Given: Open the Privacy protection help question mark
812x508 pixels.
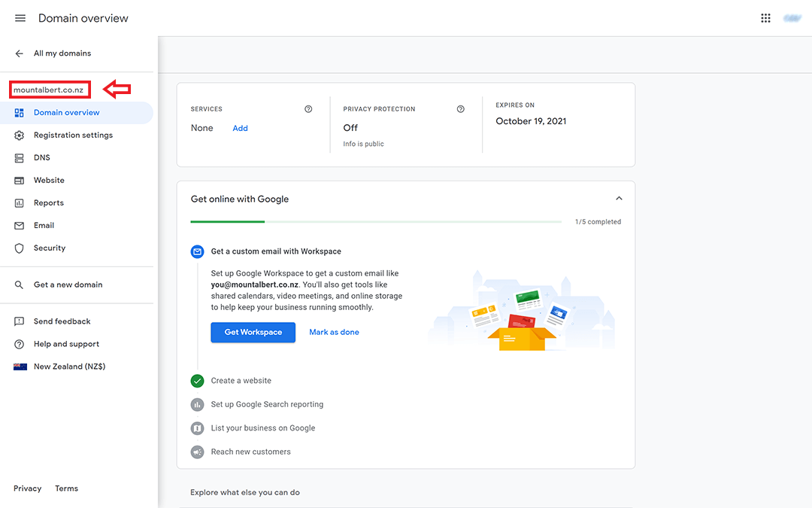Looking at the screenshot, I should [x=460, y=109].
